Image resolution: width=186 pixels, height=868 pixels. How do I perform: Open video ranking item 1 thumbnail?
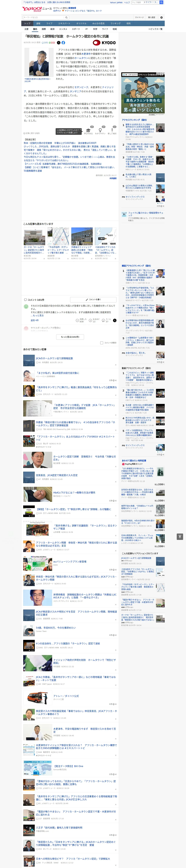pos(160,376)
